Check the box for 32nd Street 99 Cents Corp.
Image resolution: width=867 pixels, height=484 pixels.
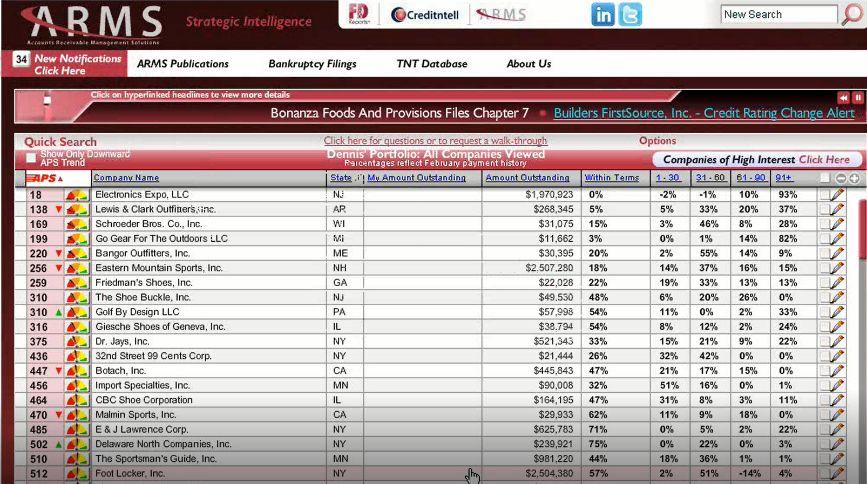coord(824,356)
